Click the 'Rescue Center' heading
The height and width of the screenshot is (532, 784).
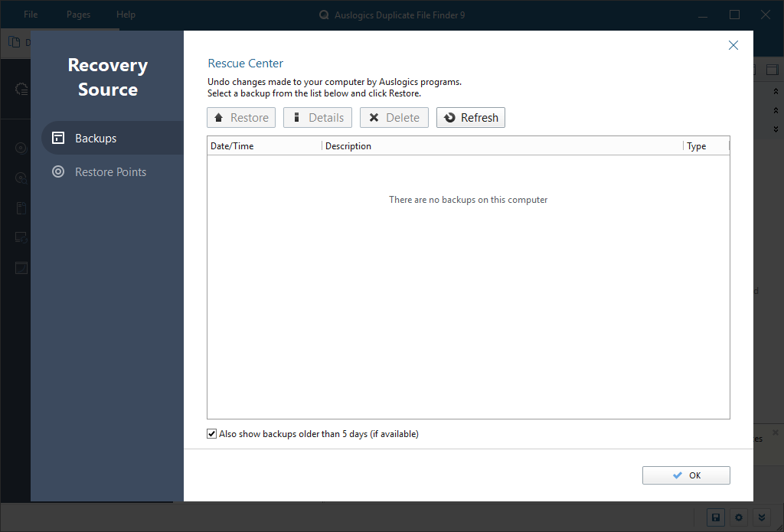tap(246, 64)
